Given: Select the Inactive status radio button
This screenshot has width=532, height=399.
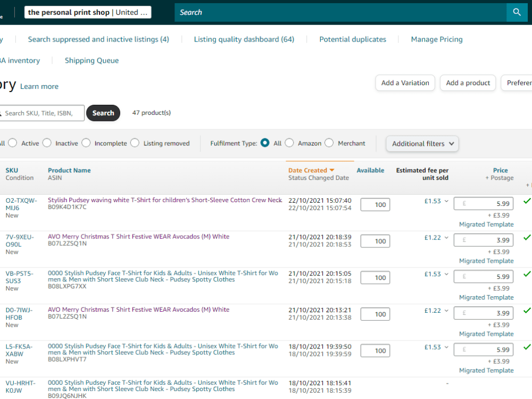Looking at the screenshot, I should (47, 143).
